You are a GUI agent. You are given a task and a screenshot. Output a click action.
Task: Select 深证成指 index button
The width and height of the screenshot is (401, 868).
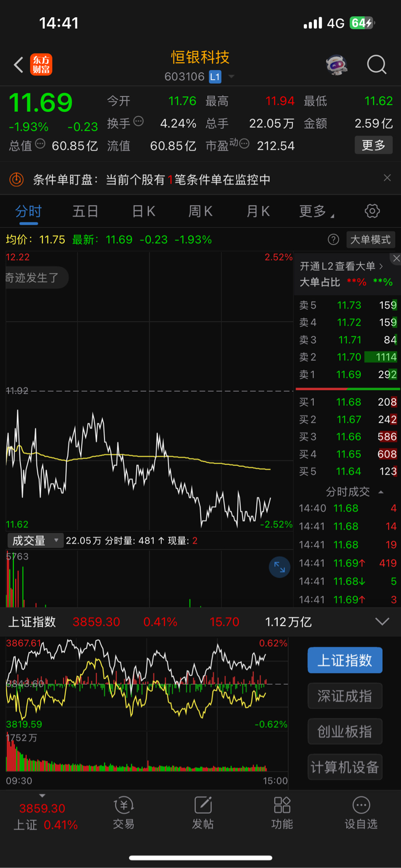click(x=345, y=696)
